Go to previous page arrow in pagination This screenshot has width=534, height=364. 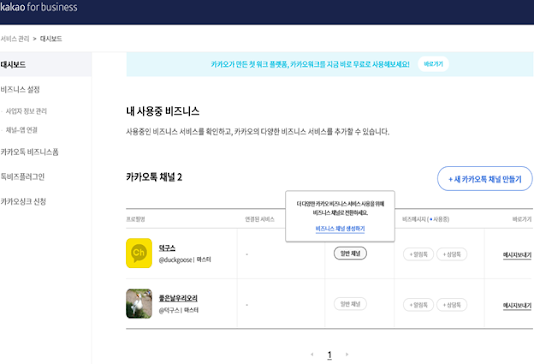pyautogui.click(x=312, y=354)
